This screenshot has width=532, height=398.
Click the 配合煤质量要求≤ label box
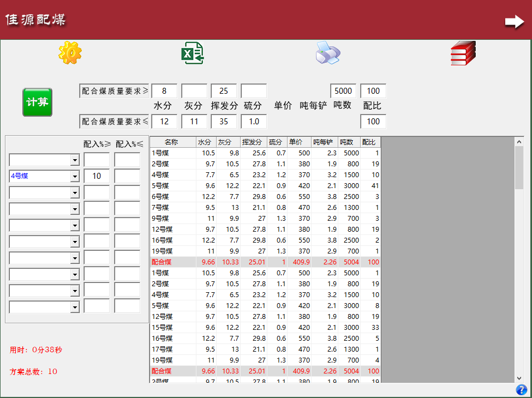115,122
